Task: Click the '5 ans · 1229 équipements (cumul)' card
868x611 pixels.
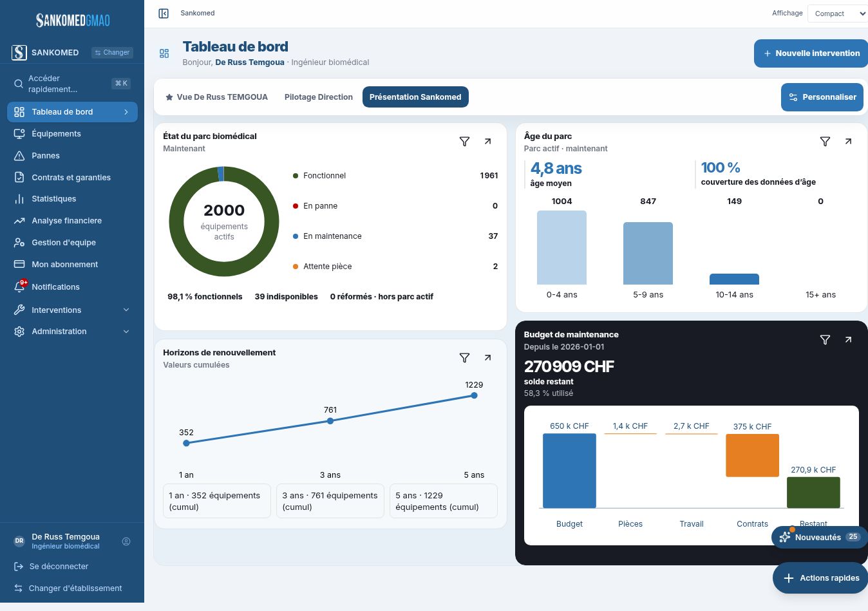Action: pos(444,501)
